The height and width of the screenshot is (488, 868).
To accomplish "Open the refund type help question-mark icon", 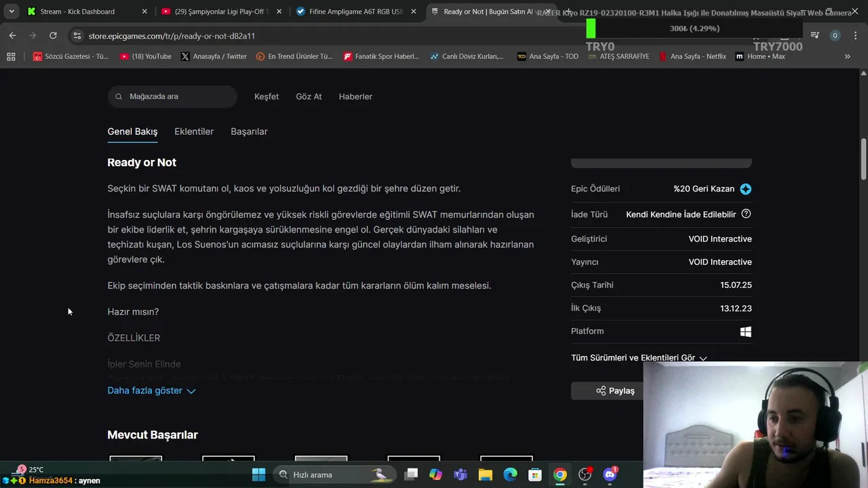I will (746, 214).
